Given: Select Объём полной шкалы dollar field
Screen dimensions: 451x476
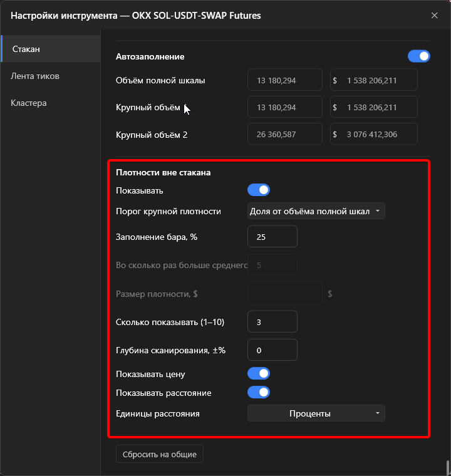Looking at the screenshot, I should coord(374,80).
